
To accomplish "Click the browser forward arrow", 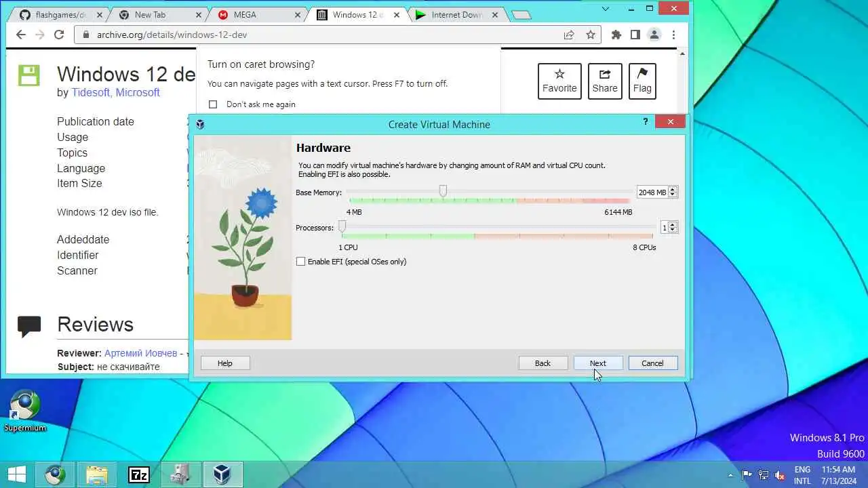I will (40, 35).
